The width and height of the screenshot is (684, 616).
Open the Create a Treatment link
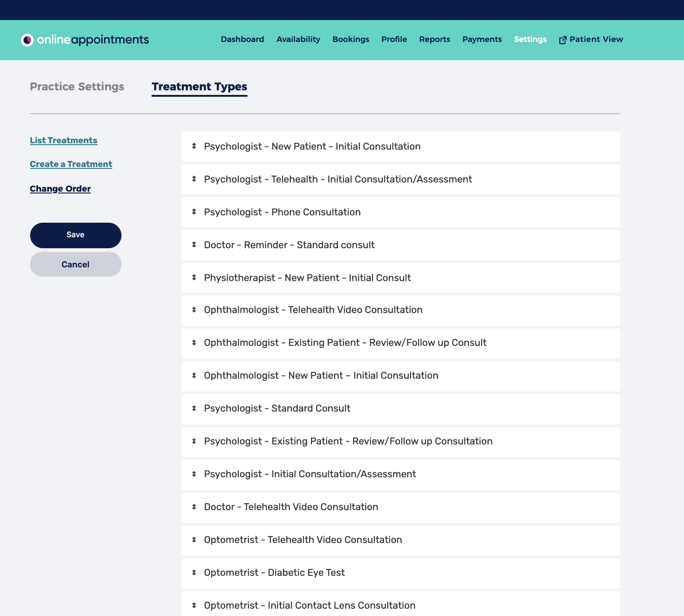[x=71, y=164]
